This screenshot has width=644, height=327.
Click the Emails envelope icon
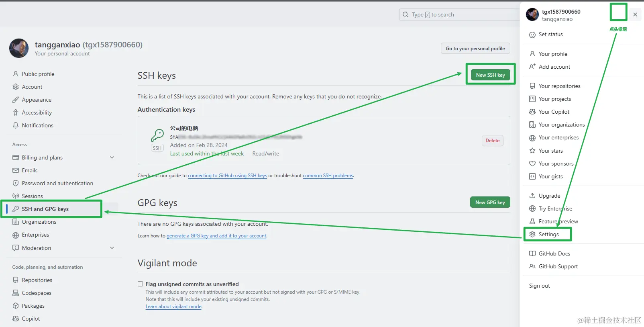(x=16, y=170)
